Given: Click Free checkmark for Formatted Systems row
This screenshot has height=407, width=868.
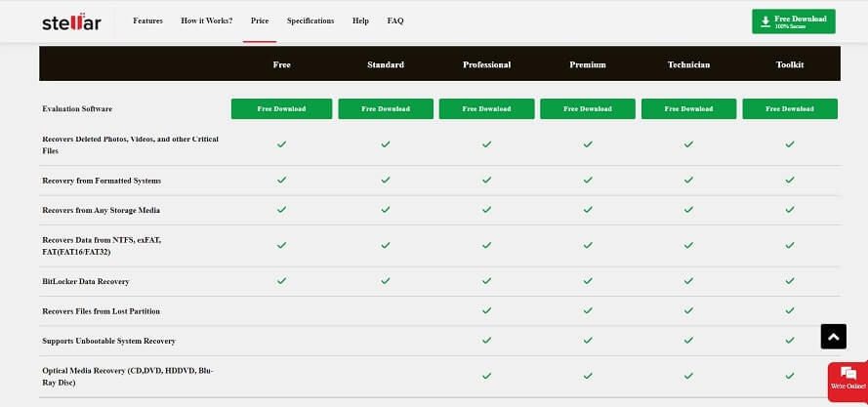Looking at the screenshot, I should click(x=281, y=180).
